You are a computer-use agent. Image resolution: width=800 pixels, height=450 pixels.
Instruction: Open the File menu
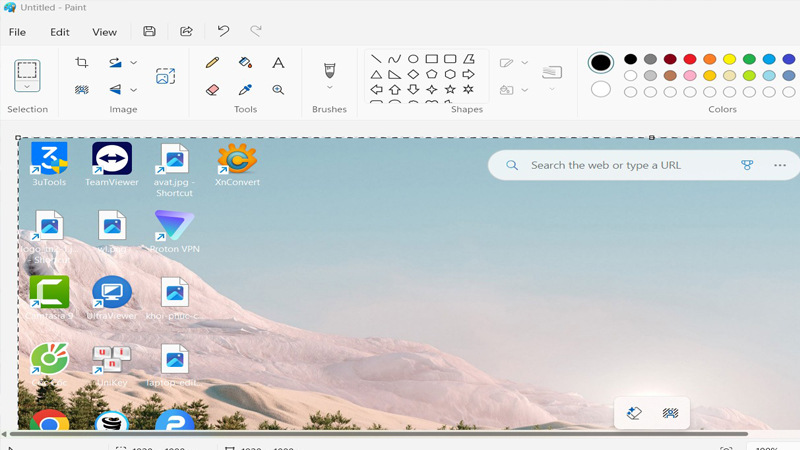pos(17,32)
